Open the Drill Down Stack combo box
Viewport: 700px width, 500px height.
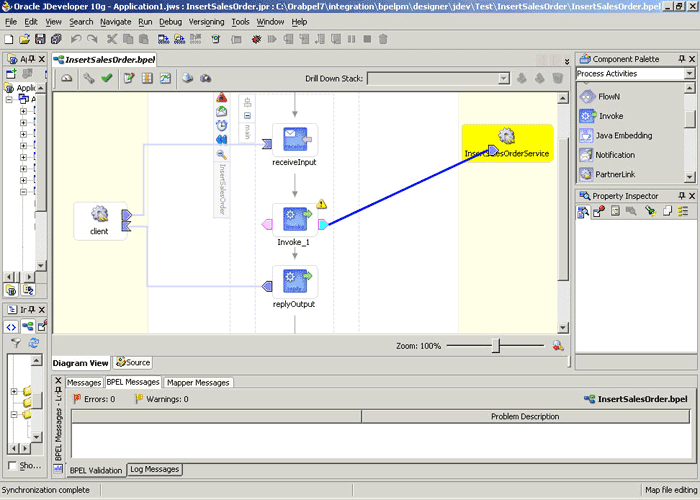point(438,79)
